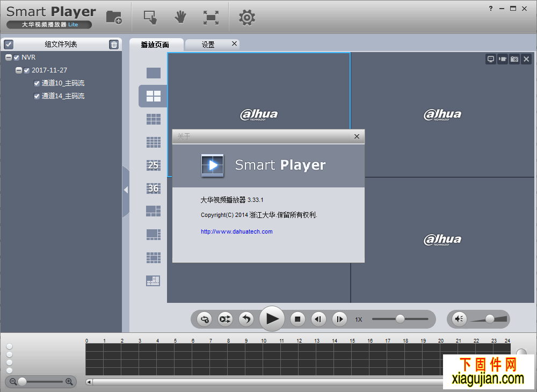This screenshot has height=392, width=537.
Task: Select the pointer selection tool icon
Action: point(150,18)
